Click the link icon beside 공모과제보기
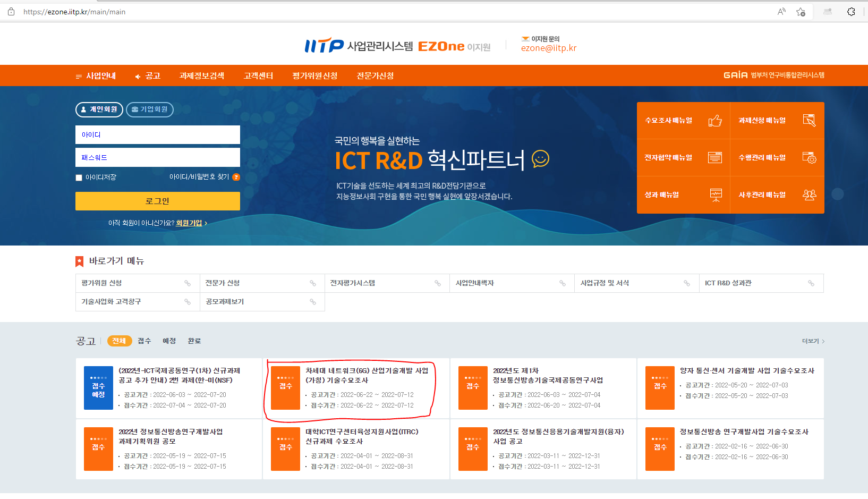Screen dimensions: 868x499 tap(313, 302)
